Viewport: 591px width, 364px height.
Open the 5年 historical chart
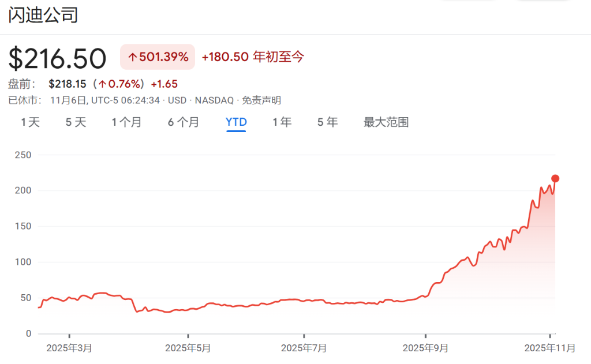(327, 122)
